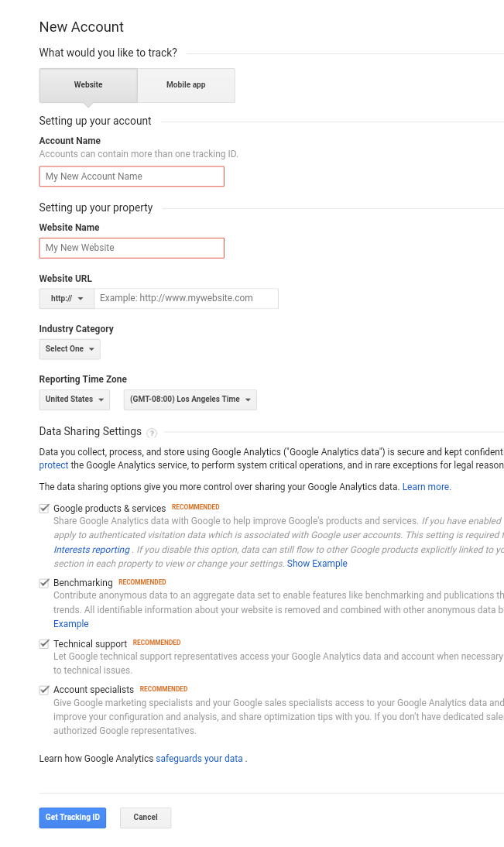Disable the Technical support checkbox
Viewport: 504px width, 847px height.
[x=44, y=644]
